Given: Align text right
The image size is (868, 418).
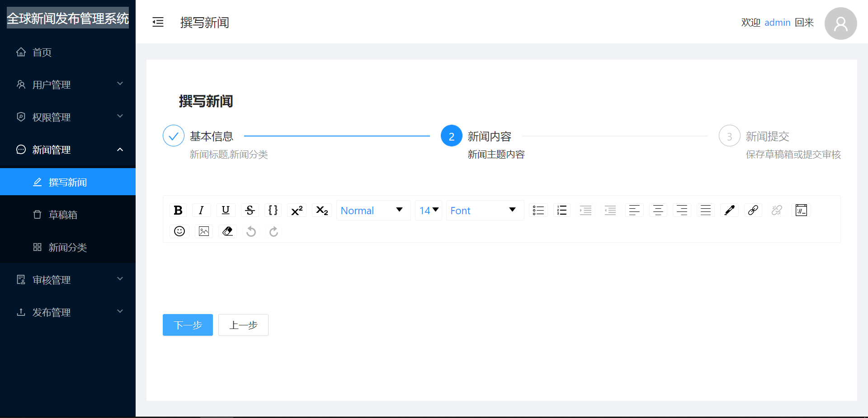Looking at the screenshot, I should (682, 210).
